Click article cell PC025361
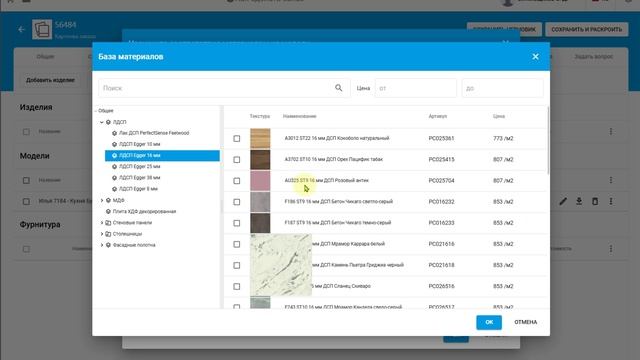The width and height of the screenshot is (640, 360). 441,138
